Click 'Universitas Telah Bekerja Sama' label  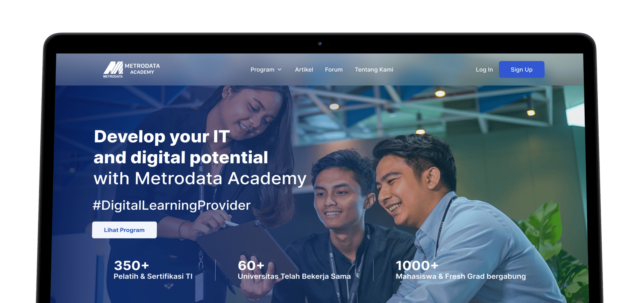coord(294,276)
